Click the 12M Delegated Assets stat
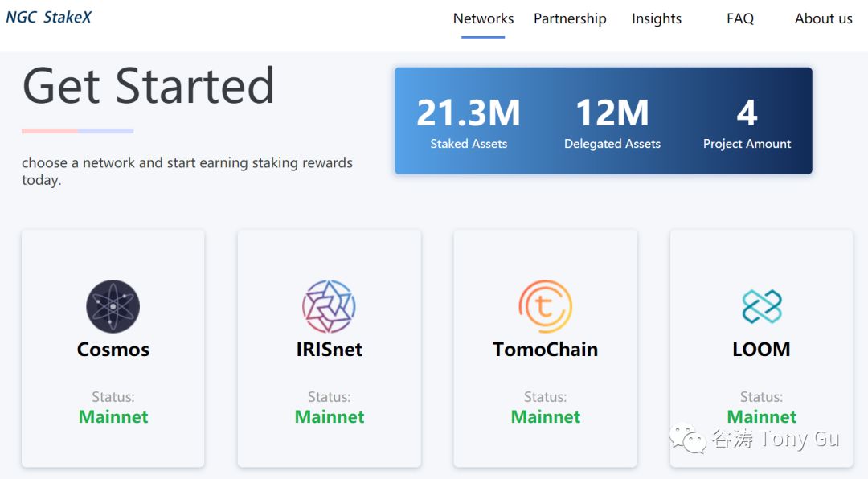 (x=612, y=122)
